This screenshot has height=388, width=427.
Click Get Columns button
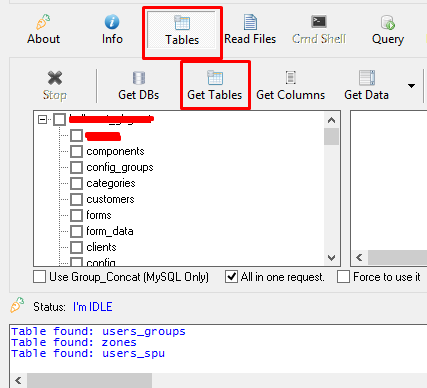[x=291, y=86]
